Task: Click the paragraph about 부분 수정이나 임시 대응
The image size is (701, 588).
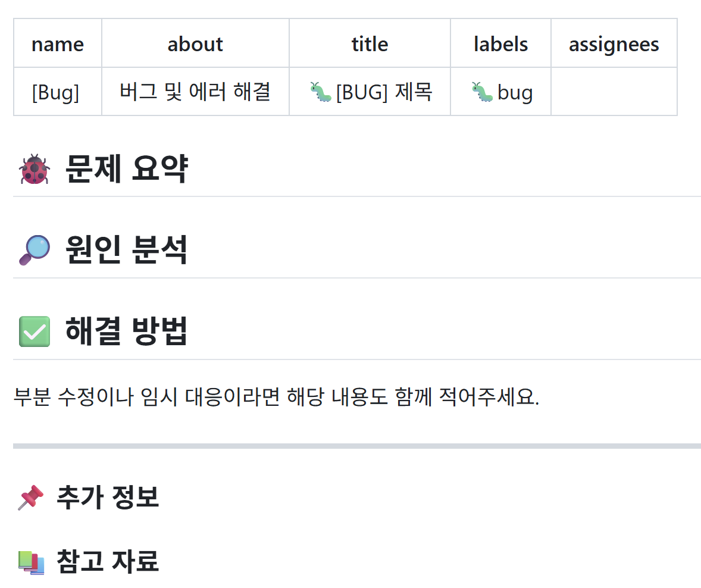Action: (x=276, y=396)
